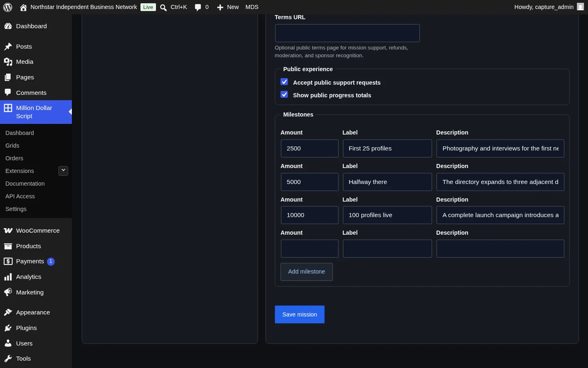Click the home site icon
Viewport: 588px width, 368px height.
pos(23,7)
